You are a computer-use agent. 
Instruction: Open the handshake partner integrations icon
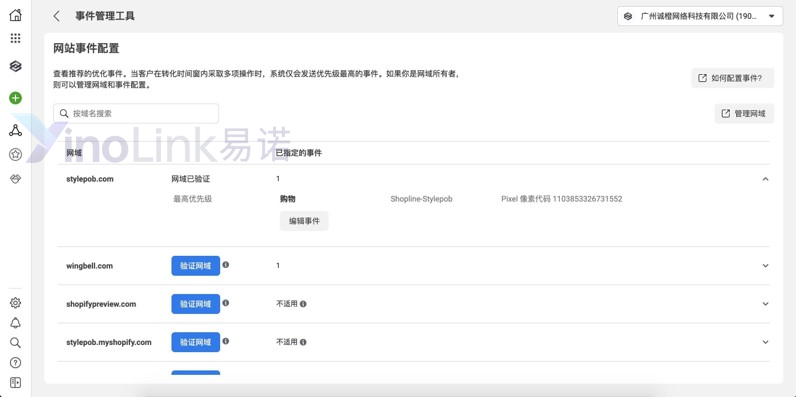click(15, 179)
